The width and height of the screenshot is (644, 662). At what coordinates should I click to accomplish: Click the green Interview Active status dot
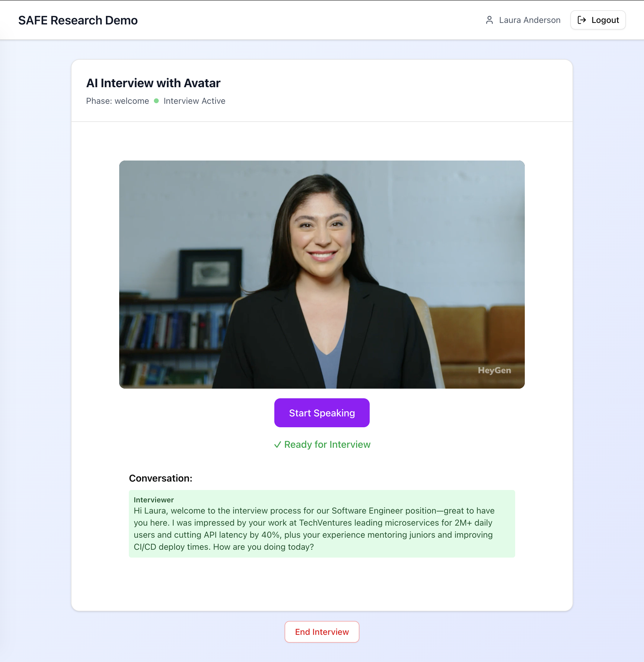(156, 101)
